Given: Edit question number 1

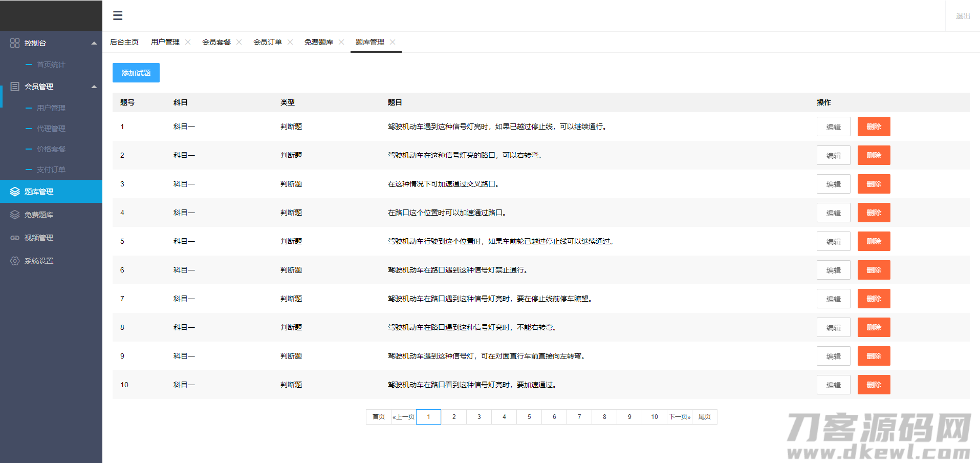Looking at the screenshot, I should pyautogui.click(x=833, y=127).
